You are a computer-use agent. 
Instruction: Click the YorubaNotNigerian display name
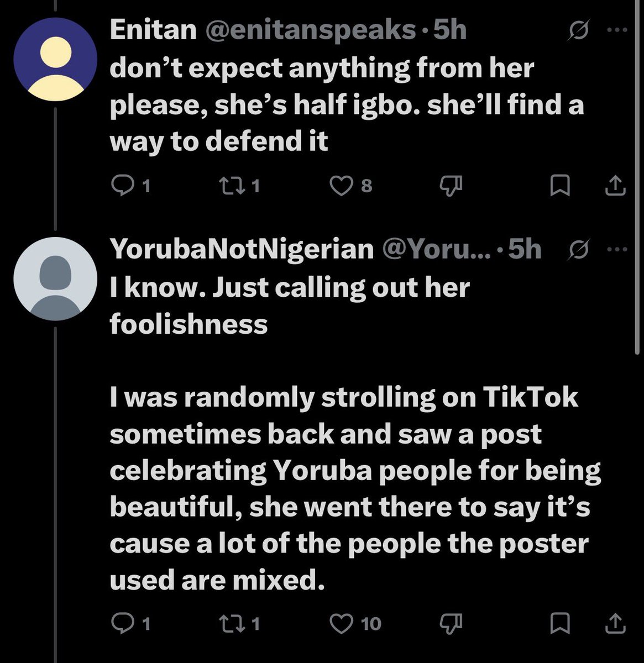coord(242,249)
